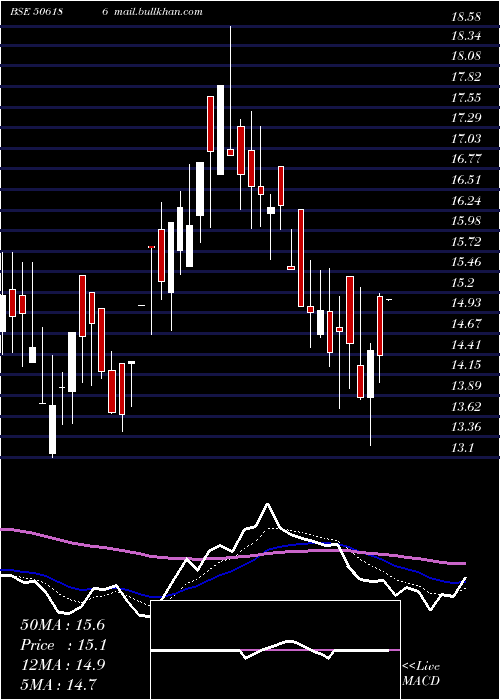The image size is (500, 700).
Task: Click the 13.89 price axis label
Action: (466, 386)
